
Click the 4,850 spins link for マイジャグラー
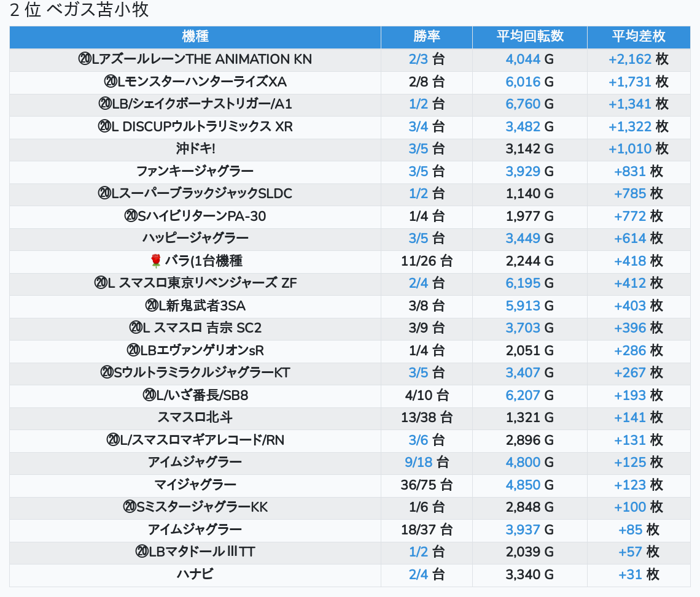(523, 485)
